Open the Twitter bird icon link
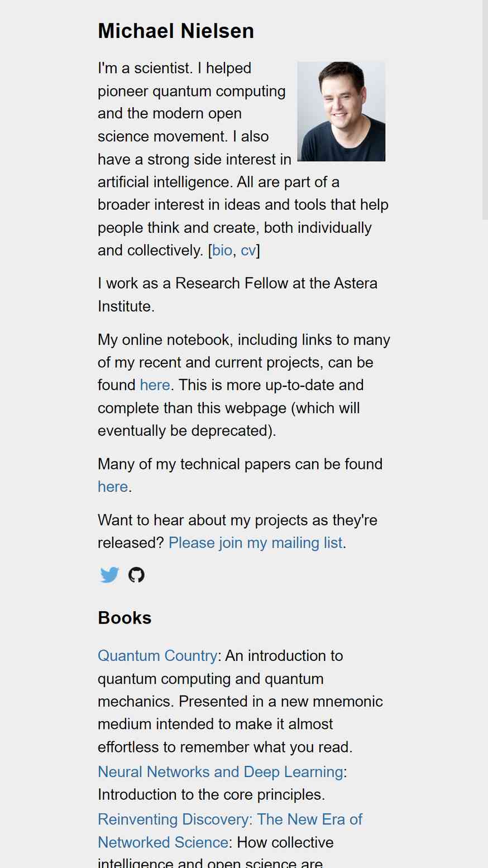This screenshot has width=488, height=868. click(109, 575)
